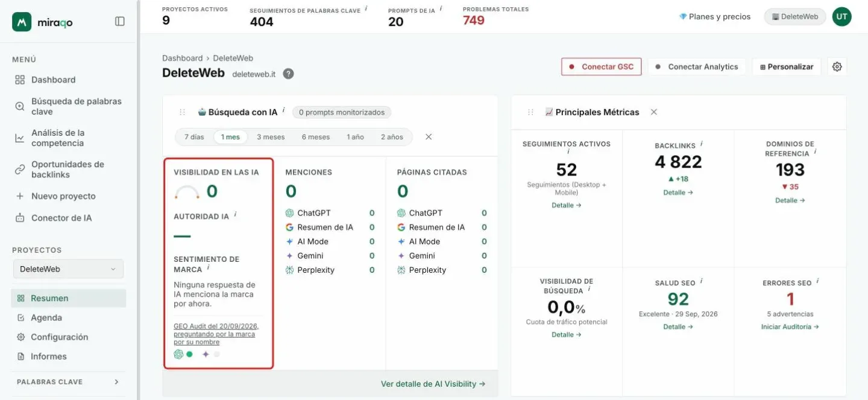
Task: Open UT user avatar menu
Action: click(x=842, y=17)
